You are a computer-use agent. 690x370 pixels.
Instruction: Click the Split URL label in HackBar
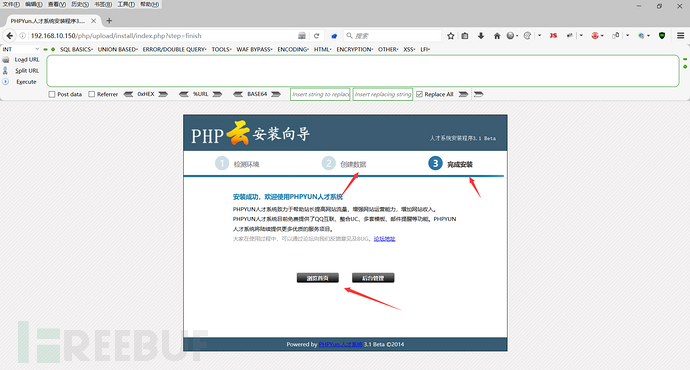(27, 70)
